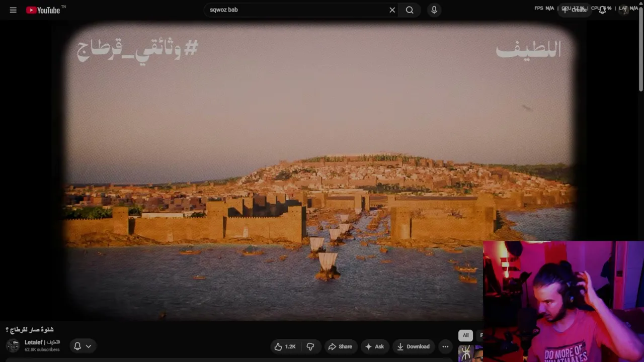Open the notifications bell in header
This screenshot has width=644, height=362.
[x=602, y=10]
